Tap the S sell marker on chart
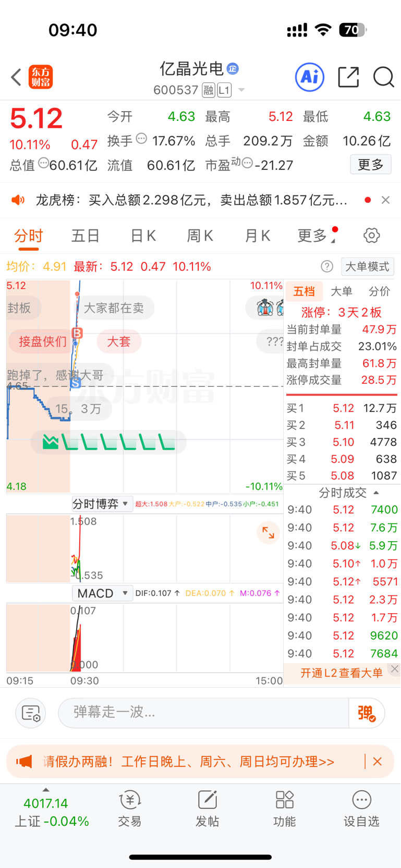 pos(76,384)
